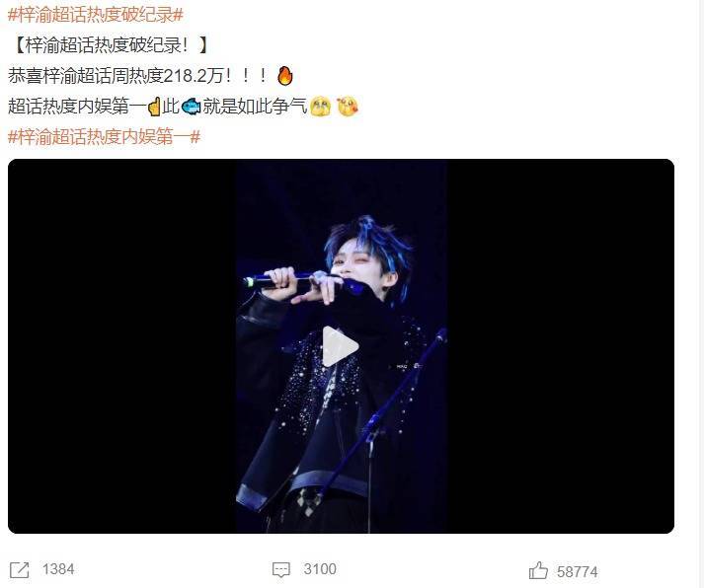This screenshot has height=588, width=704.
Task: Click the text 恭喜梓渝超话周热度218.2万
Action: coord(116,76)
